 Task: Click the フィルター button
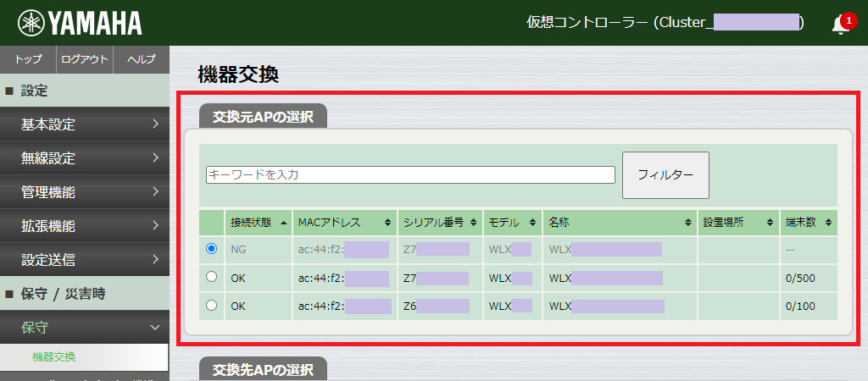[665, 175]
